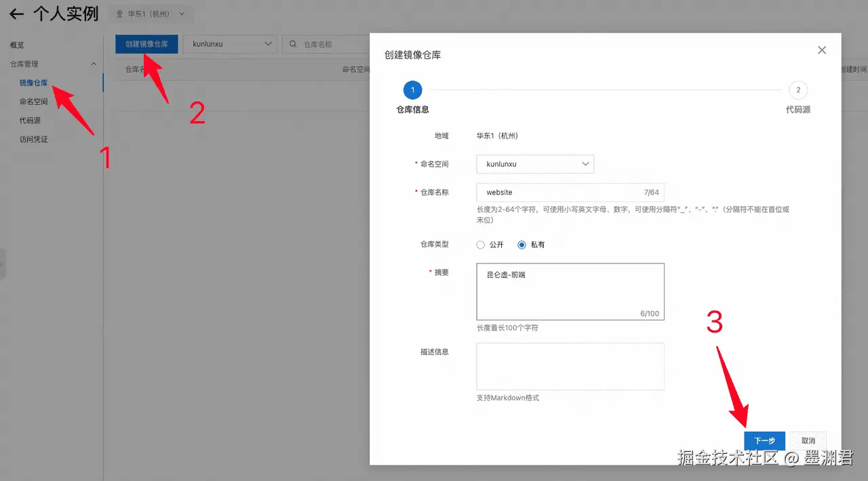868x481 pixels.
Task: Click the 描述信息 text area
Action: point(570,367)
